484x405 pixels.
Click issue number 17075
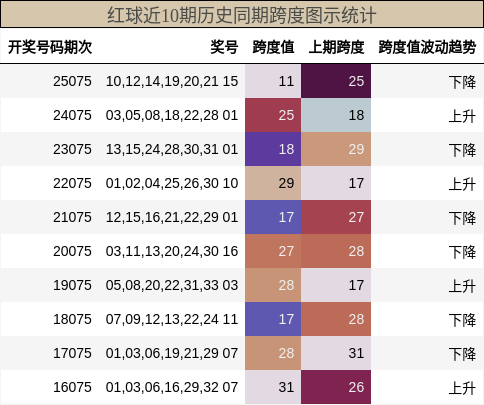72,353
